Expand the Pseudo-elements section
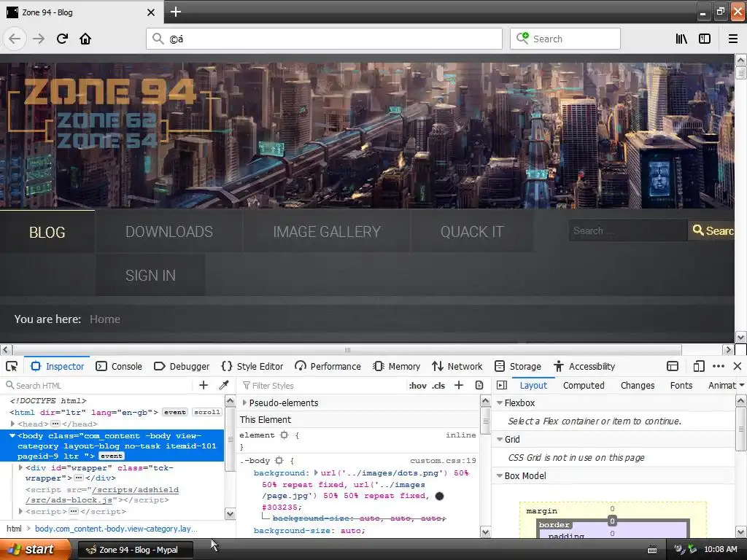 [x=244, y=402]
